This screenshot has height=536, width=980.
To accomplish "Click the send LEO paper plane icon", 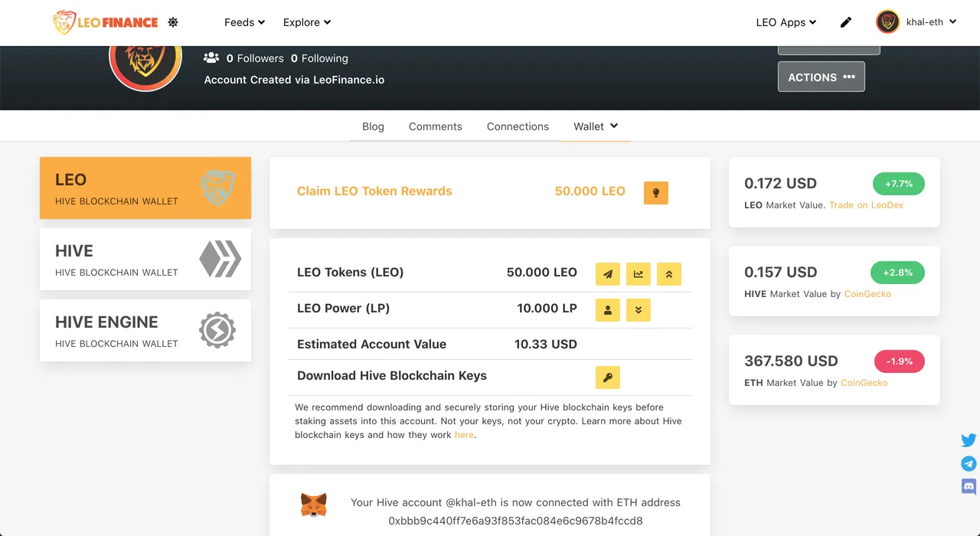I will (x=608, y=274).
